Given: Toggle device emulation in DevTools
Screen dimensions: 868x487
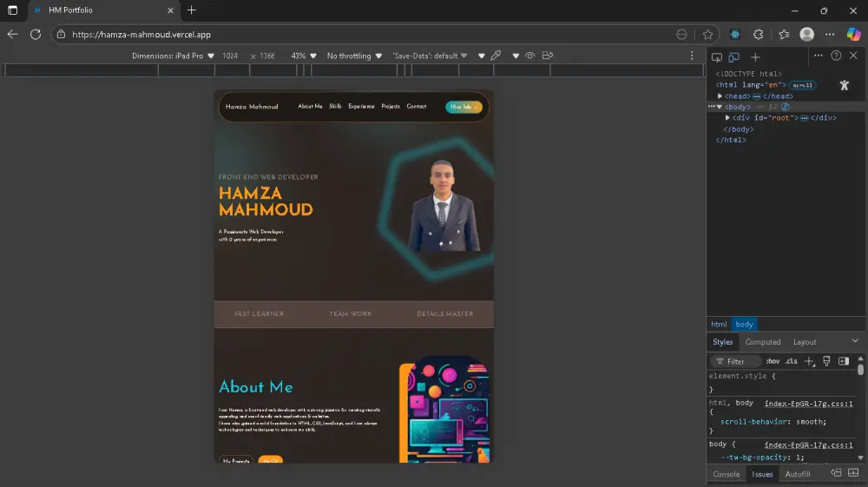Looking at the screenshot, I should coord(734,57).
